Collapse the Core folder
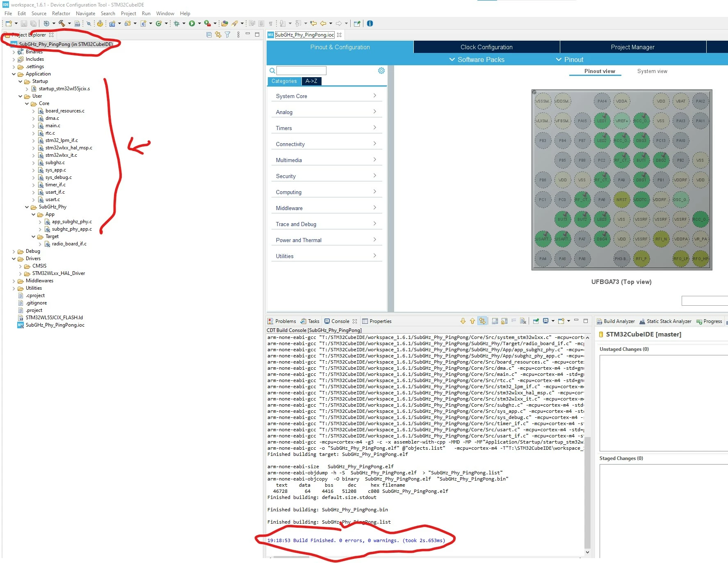728x563 pixels. coord(27,103)
